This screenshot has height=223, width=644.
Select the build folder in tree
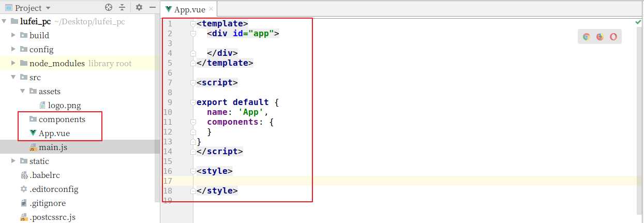coord(35,36)
